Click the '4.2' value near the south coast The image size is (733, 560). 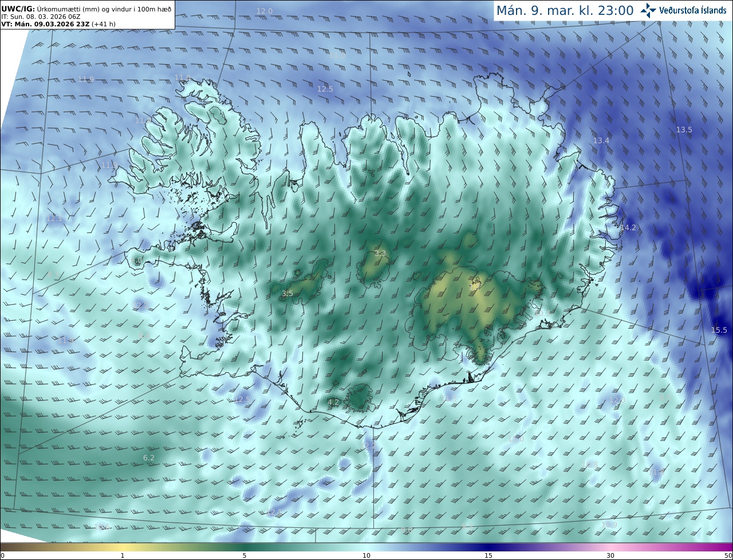[333, 403]
